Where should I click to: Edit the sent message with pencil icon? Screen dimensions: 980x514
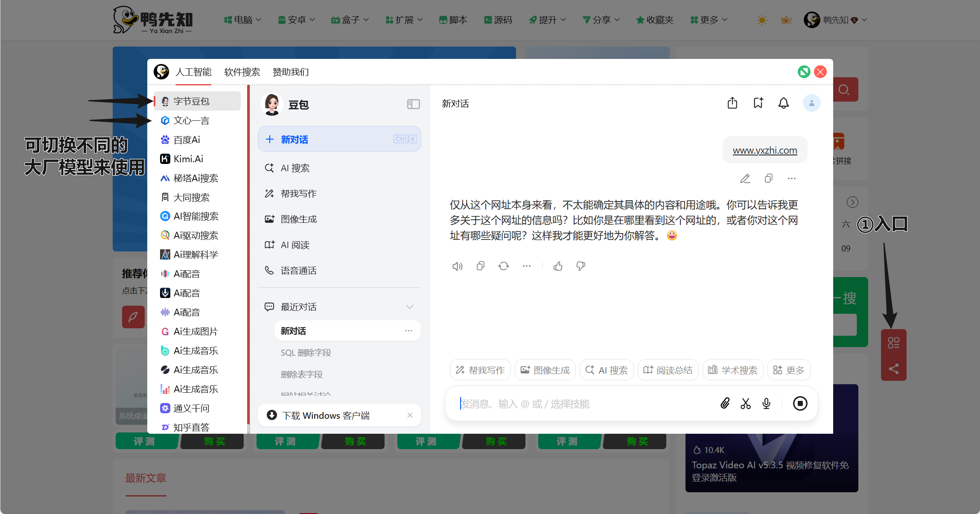click(745, 178)
